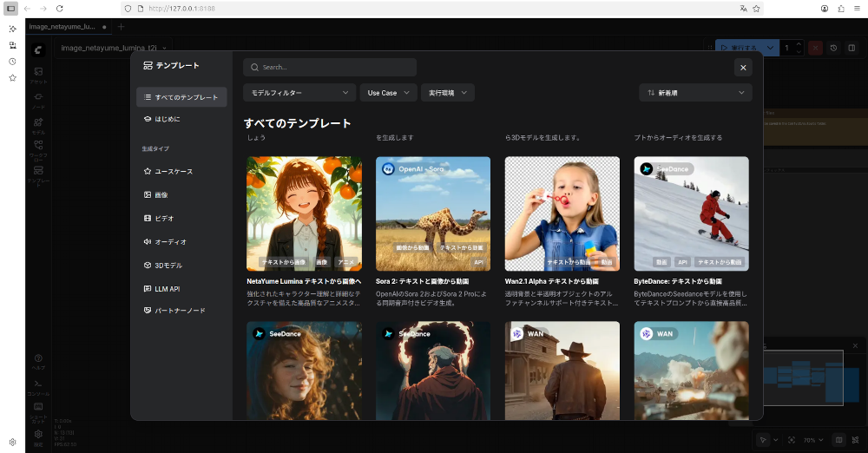Open ByteDance snowboarder template thumbnail

(x=692, y=213)
